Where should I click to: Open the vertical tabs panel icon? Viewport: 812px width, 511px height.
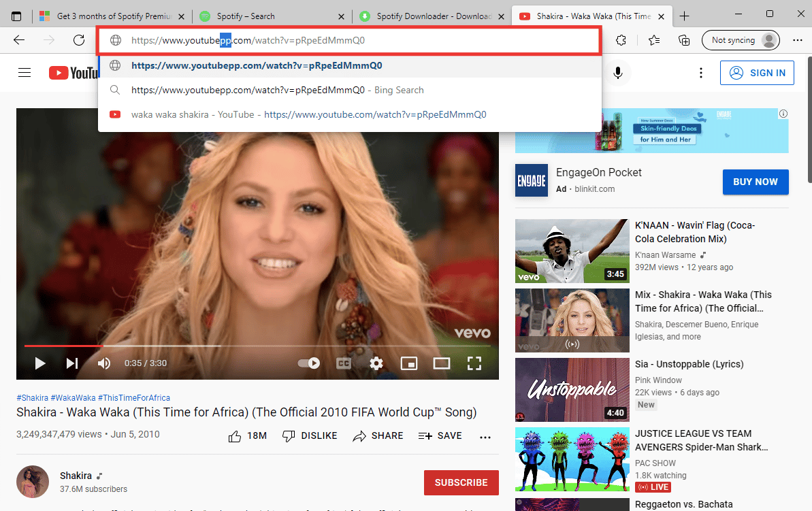[16, 16]
